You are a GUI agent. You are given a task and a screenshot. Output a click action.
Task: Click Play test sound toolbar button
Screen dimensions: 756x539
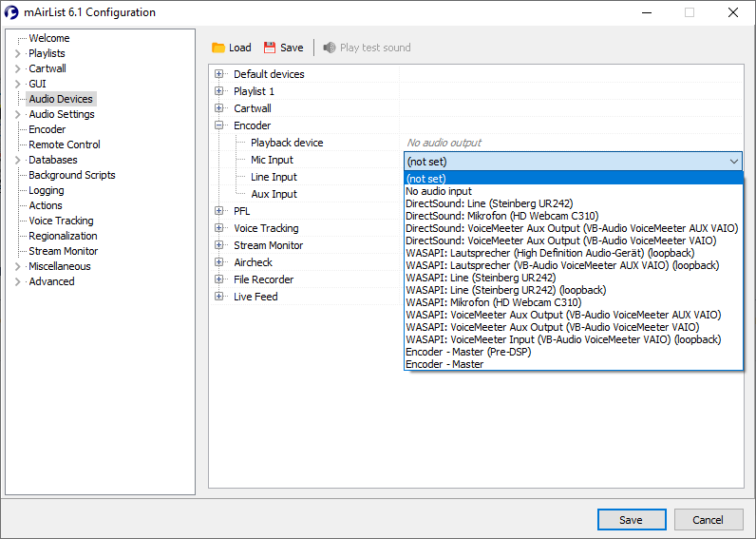[367, 48]
